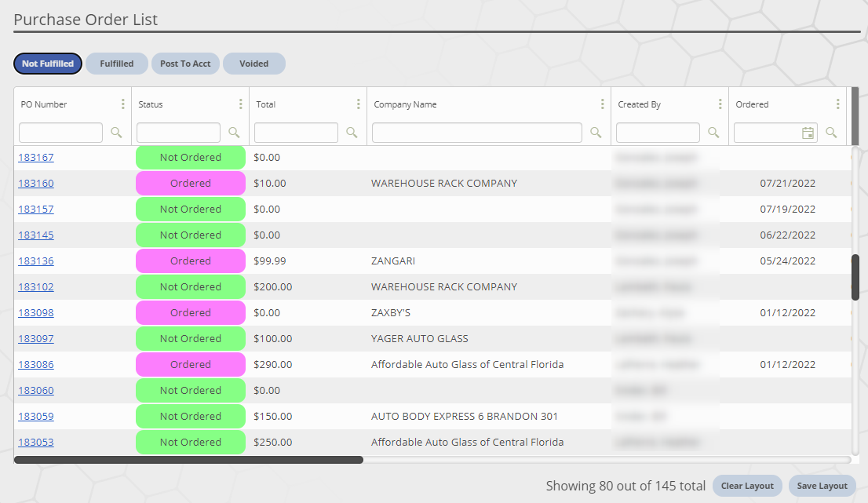Click the Not Ordered status of PO 183059

tap(191, 416)
